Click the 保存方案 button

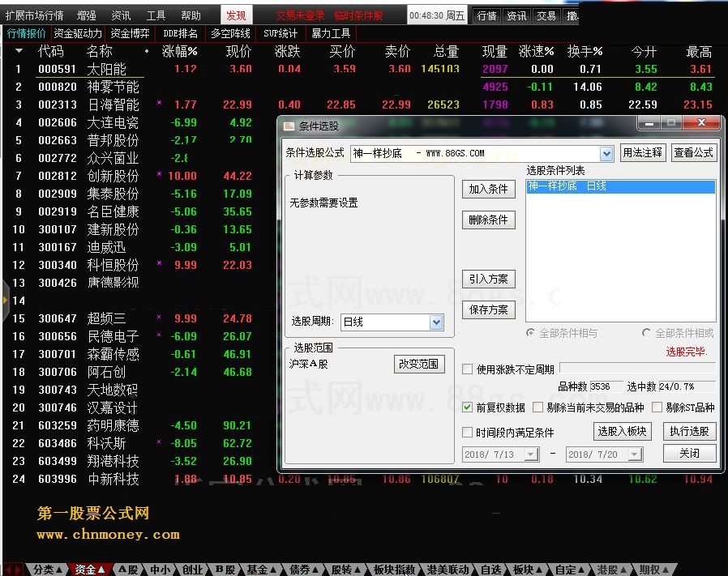[488, 309]
